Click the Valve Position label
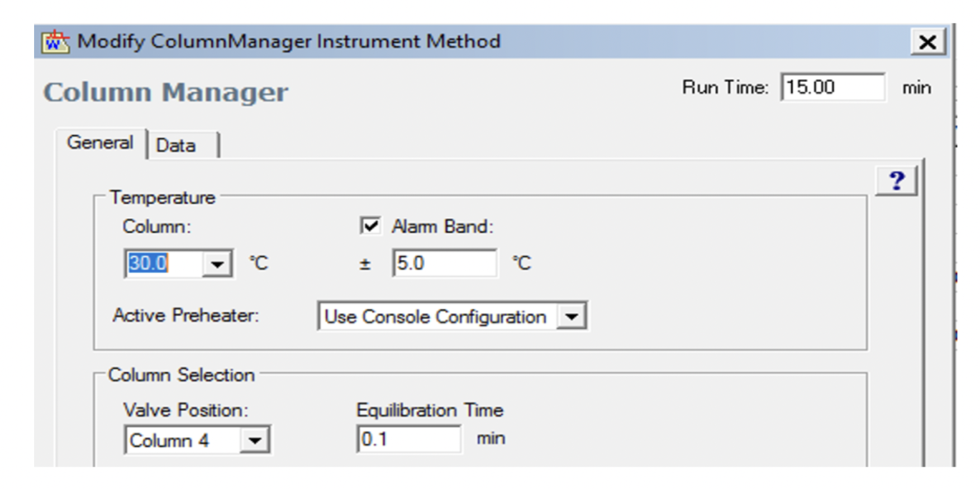The height and width of the screenshot is (489, 980). click(185, 410)
